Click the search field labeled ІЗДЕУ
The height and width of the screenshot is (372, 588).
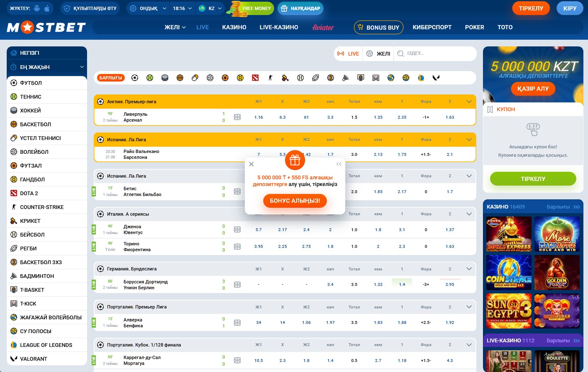435,54
